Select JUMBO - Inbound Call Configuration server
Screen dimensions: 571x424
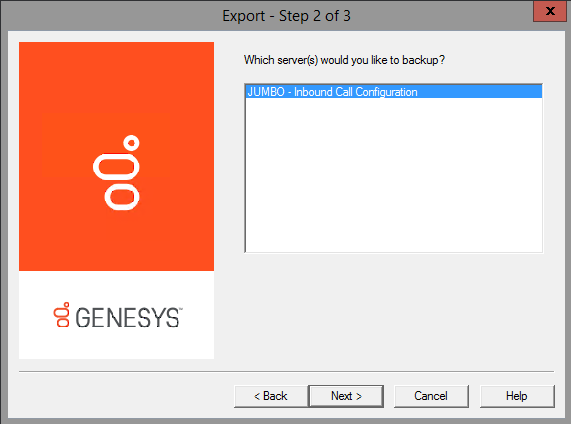coord(394,91)
